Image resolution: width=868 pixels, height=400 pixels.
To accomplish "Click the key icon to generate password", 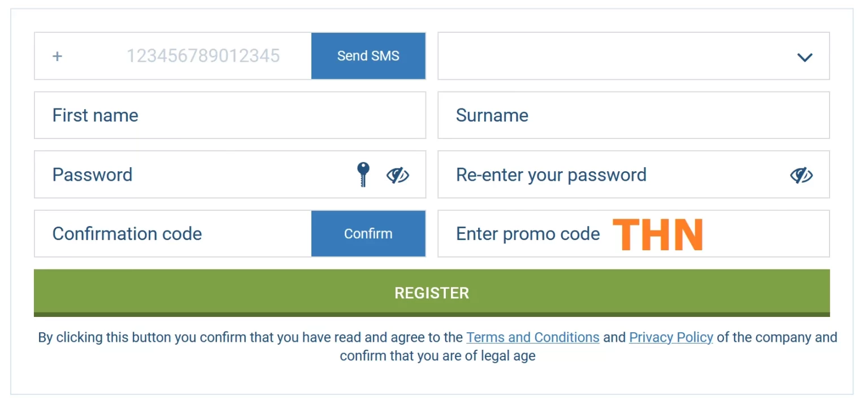I will [363, 175].
